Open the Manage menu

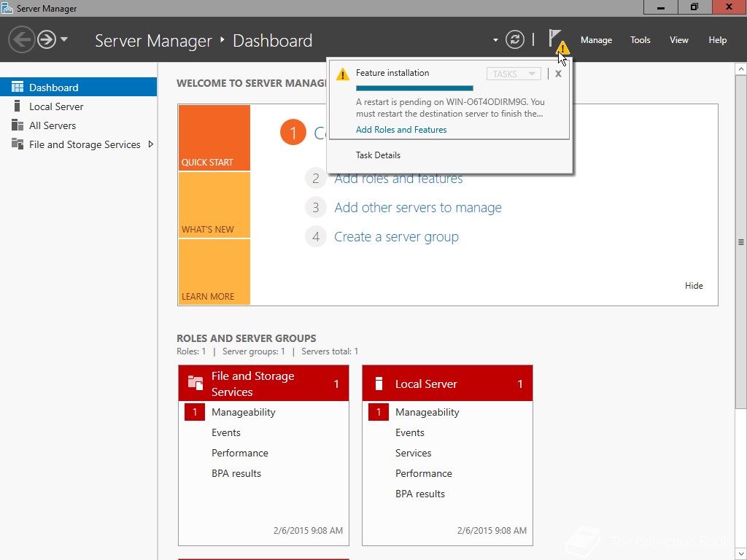coord(596,40)
